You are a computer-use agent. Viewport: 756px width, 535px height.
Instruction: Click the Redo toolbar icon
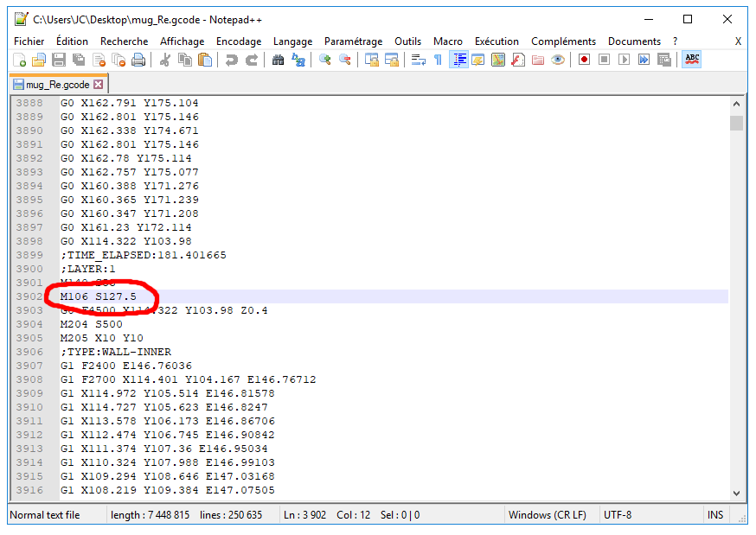click(252, 60)
